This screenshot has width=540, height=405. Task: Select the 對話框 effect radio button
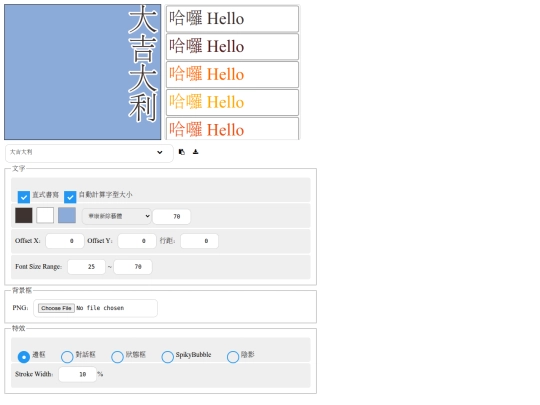[x=67, y=357]
